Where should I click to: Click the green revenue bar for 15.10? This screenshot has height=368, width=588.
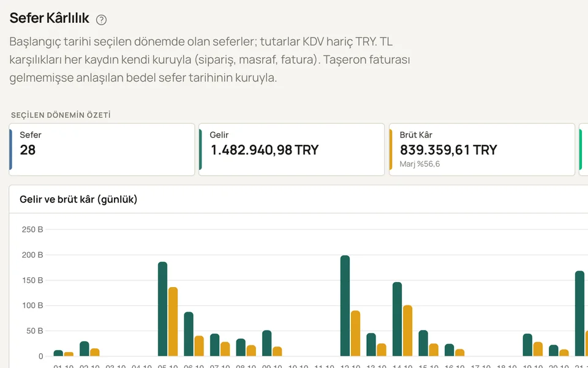pyautogui.click(x=423, y=343)
